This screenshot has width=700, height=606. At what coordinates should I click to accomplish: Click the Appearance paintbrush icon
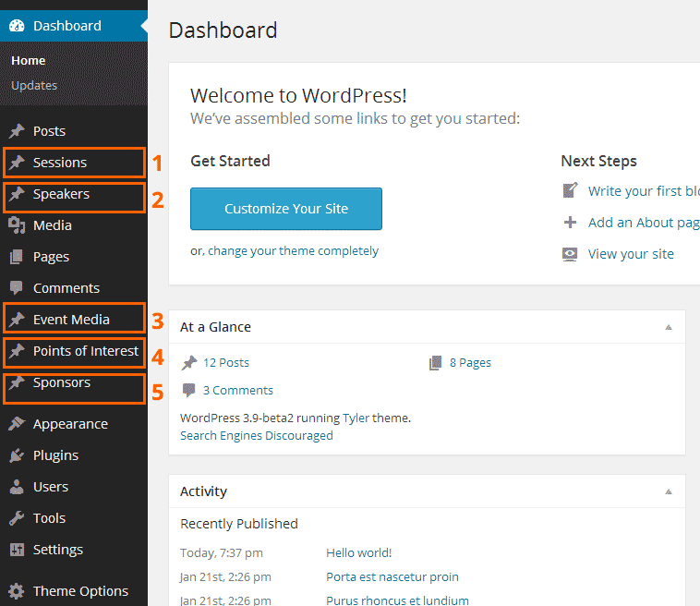tap(17, 424)
